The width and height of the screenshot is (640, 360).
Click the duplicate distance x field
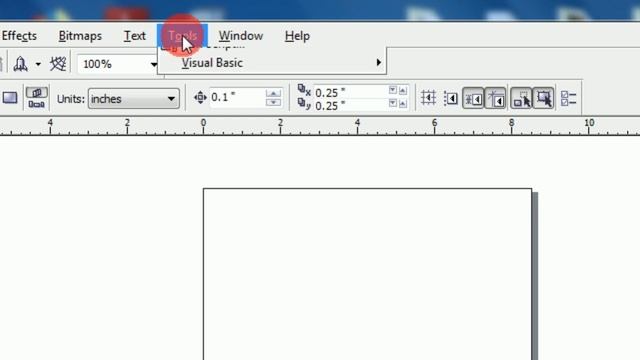tap(350, 92)
